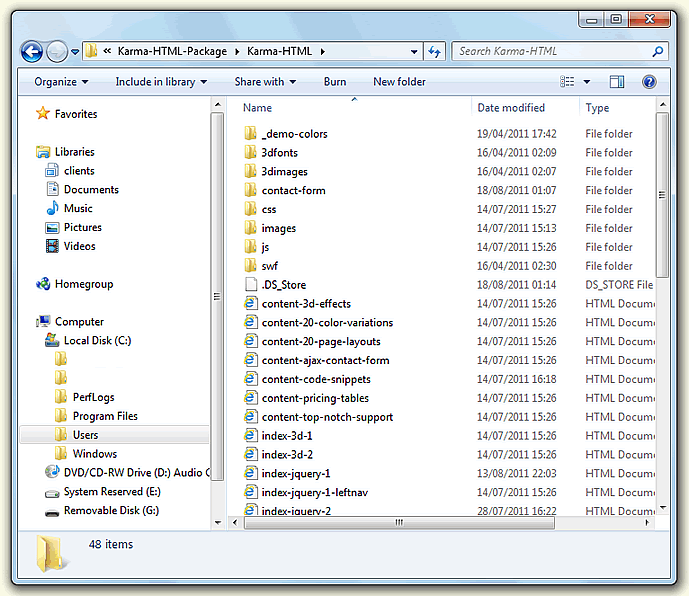Open the Include in library menu

(161, 82)
